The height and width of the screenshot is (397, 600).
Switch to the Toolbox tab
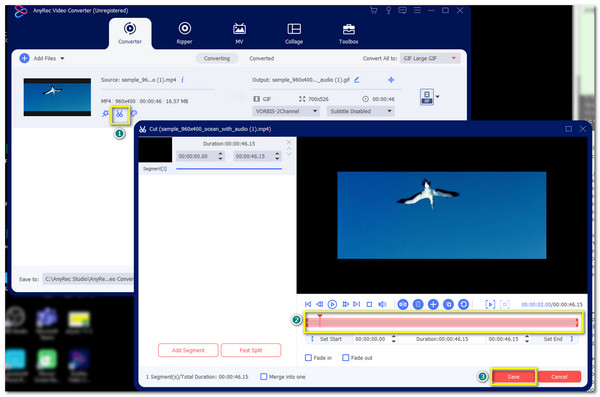(x=348, y=34)
